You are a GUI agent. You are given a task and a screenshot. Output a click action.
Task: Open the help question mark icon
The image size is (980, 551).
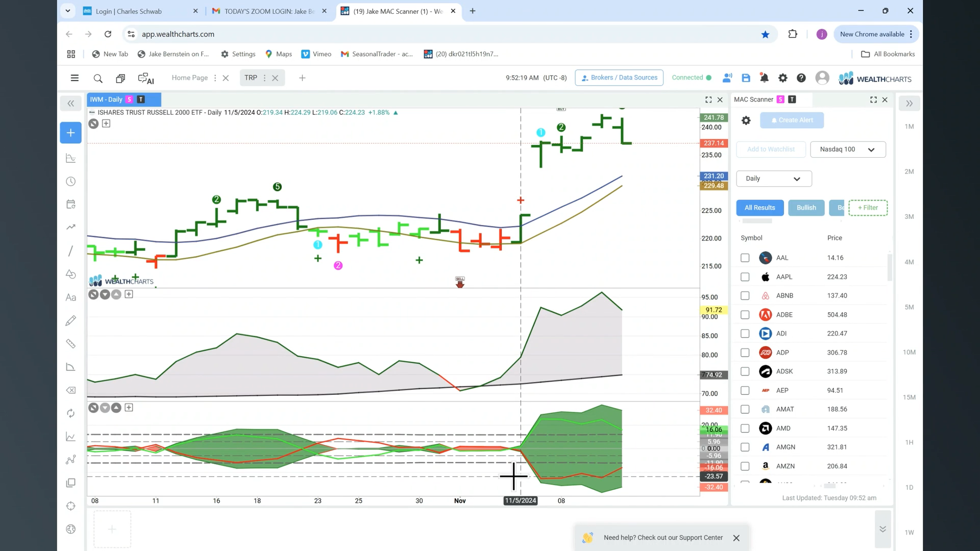point(801,78)
